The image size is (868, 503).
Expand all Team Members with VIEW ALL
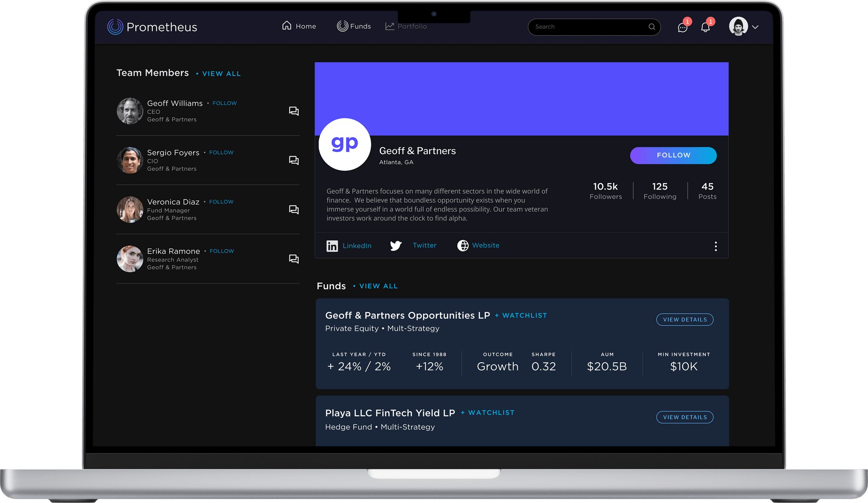click(x=221, y=73)
